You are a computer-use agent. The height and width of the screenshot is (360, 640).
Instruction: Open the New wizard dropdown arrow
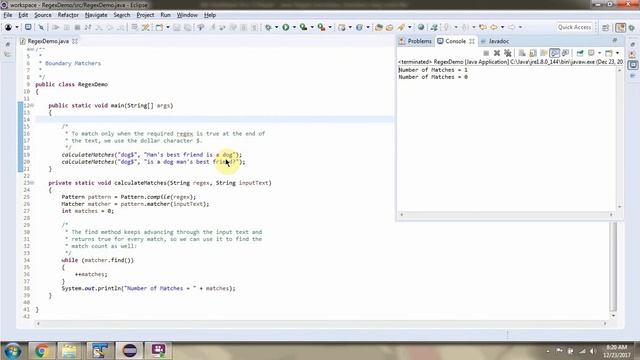pyautogui.click(x=168, y=27)
